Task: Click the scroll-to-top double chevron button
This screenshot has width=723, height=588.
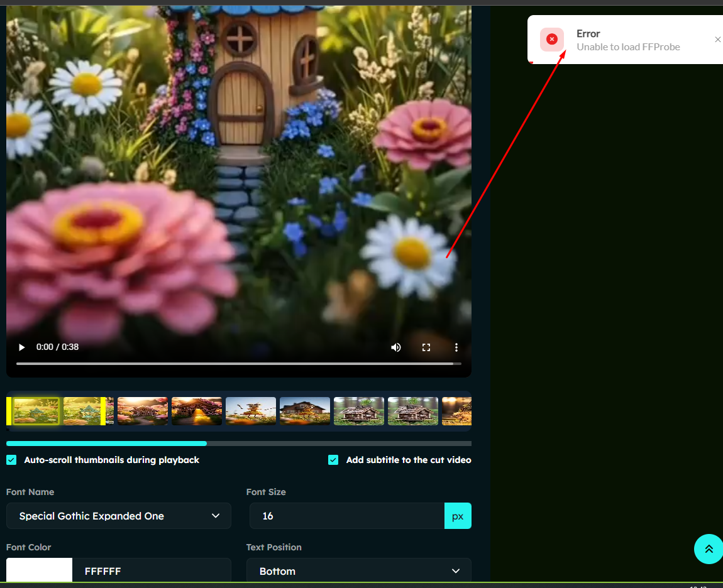Action: [709, 549]
